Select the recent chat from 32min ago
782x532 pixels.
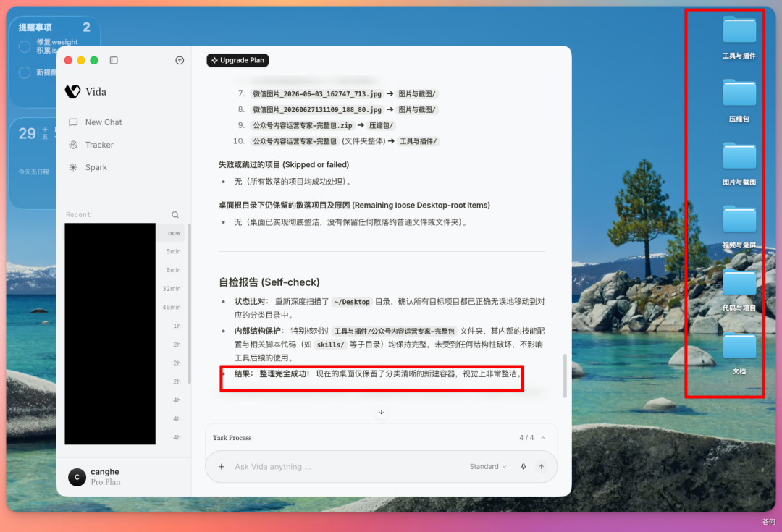pos(125,289)
